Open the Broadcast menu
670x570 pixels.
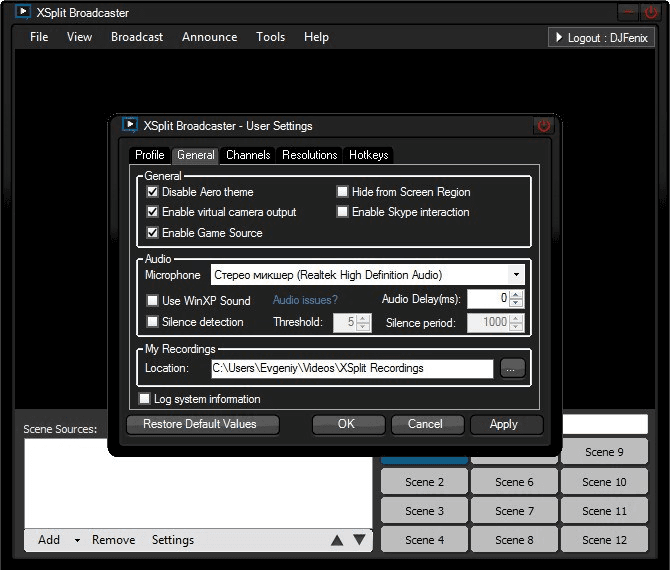(x=137, y=37)
